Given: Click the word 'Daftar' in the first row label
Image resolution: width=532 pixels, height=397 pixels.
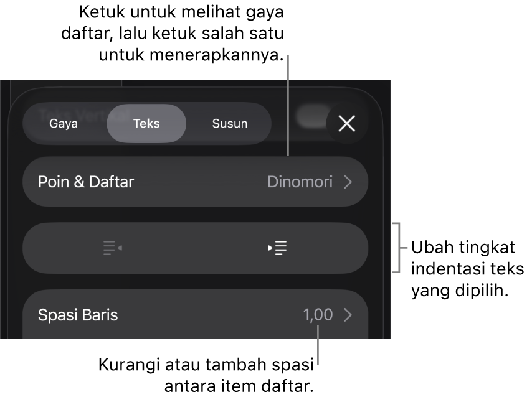Looking at the screenshot, I should point(112,182).
